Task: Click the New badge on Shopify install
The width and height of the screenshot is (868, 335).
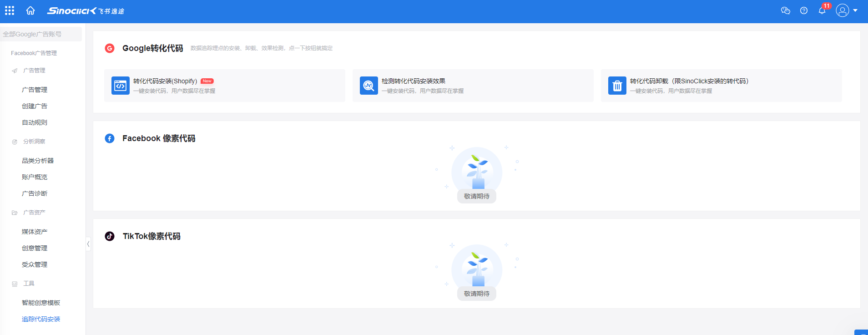Action: tap(207, 81)
